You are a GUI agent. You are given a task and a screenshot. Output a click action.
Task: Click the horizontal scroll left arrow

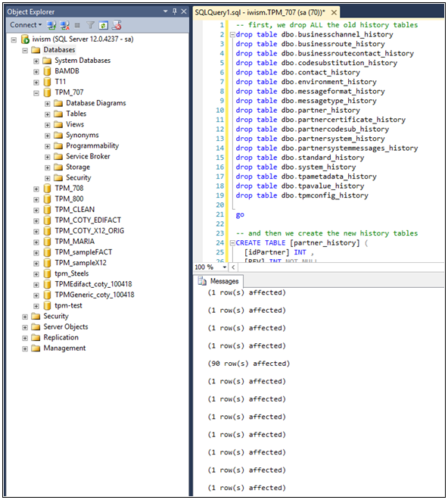[233, 267]
